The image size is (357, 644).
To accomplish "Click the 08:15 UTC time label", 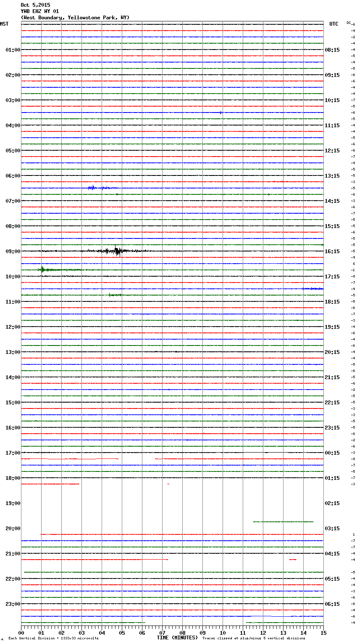I will point(332,50).
